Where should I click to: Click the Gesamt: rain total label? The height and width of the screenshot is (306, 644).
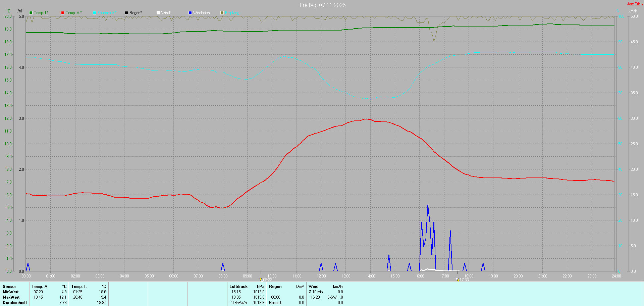(275, 303)
